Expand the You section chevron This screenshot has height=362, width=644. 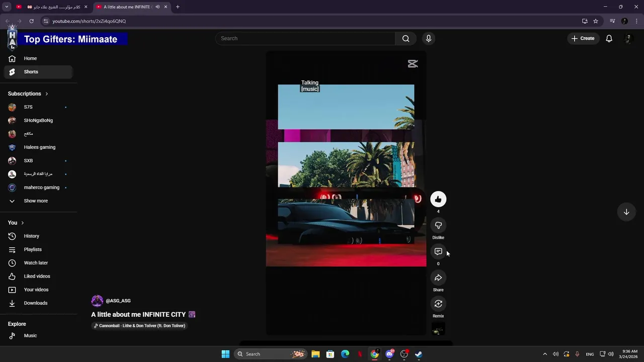[x=22, y=223]
